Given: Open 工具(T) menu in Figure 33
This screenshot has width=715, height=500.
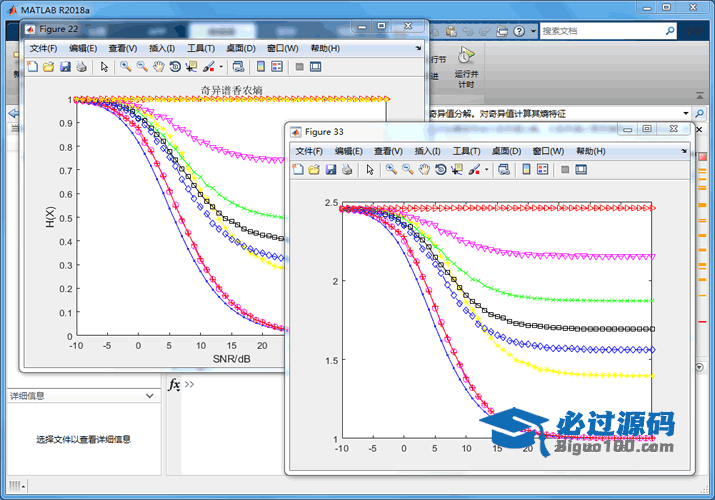Looking at the screenshot, I should point(466,151).
